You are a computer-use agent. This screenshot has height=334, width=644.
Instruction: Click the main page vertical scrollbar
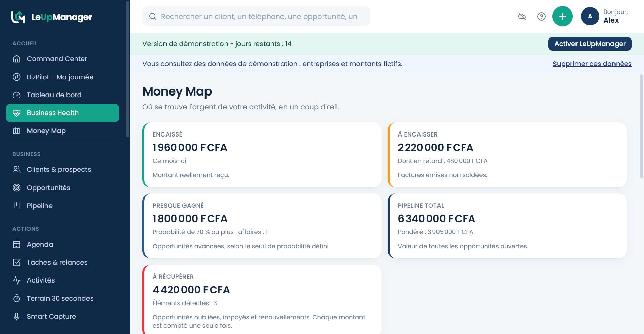coord(641,126)
